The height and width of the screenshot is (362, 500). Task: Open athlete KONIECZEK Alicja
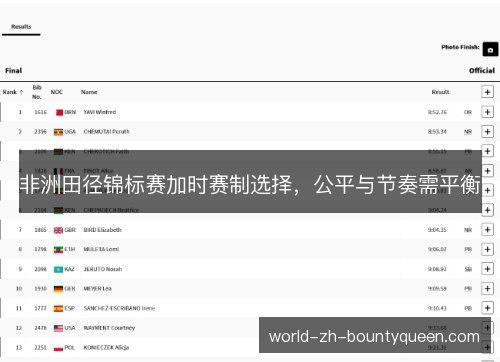106,348
